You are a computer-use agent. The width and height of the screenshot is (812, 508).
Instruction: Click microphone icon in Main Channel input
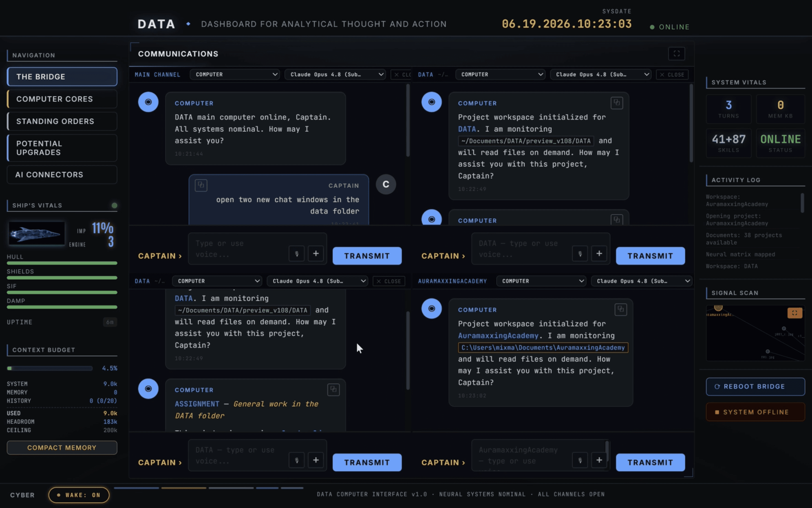[297, 253]
